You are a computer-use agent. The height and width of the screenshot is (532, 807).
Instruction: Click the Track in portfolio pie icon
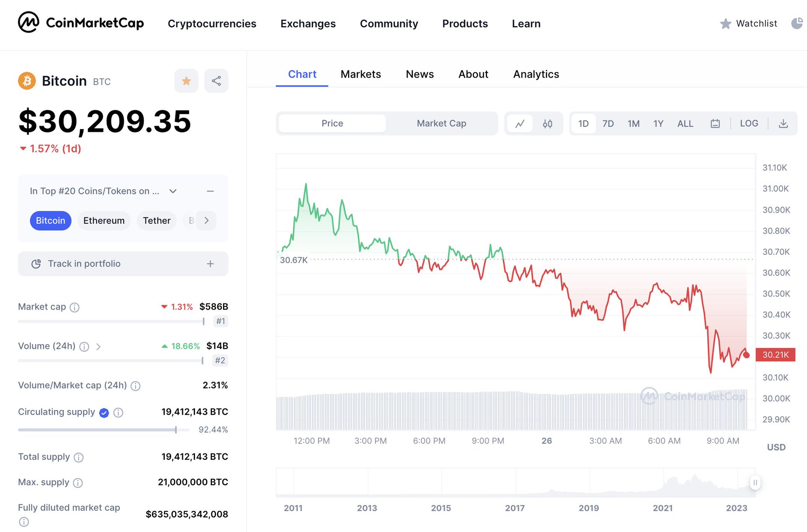(x=36, y=264)
